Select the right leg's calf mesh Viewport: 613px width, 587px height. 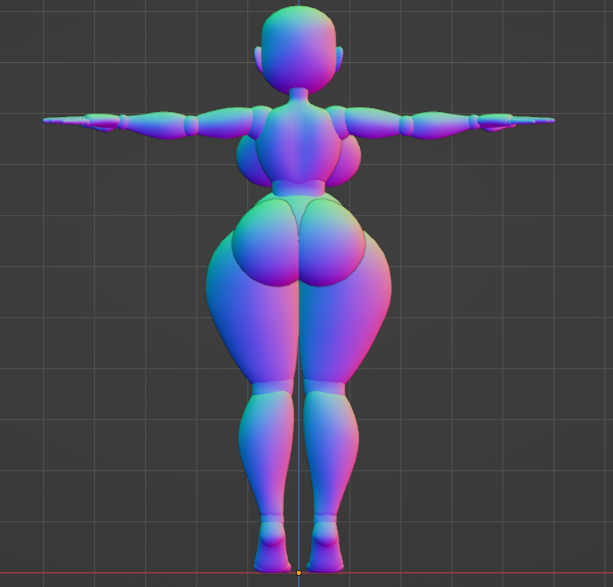coord(331,454)
